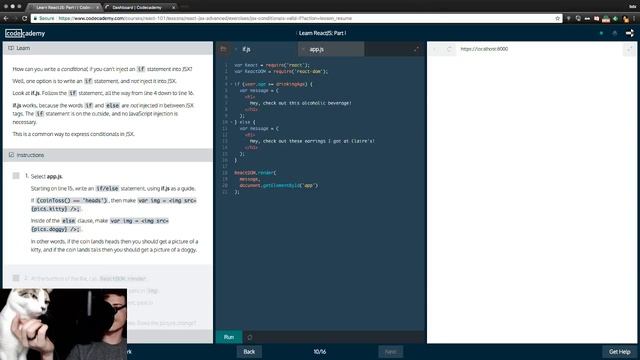
Task: Click the Chrome back arrow
Action: 6,18
